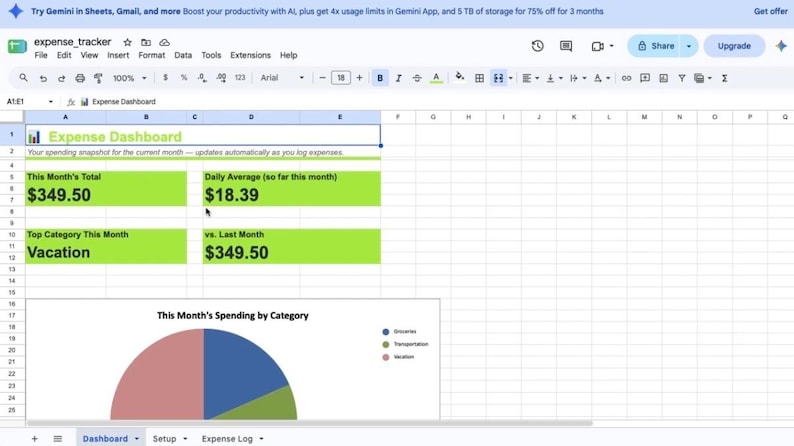Screen dimensions: 794x446
Task: Open filter views dropdown
Action: pos(703,78)
